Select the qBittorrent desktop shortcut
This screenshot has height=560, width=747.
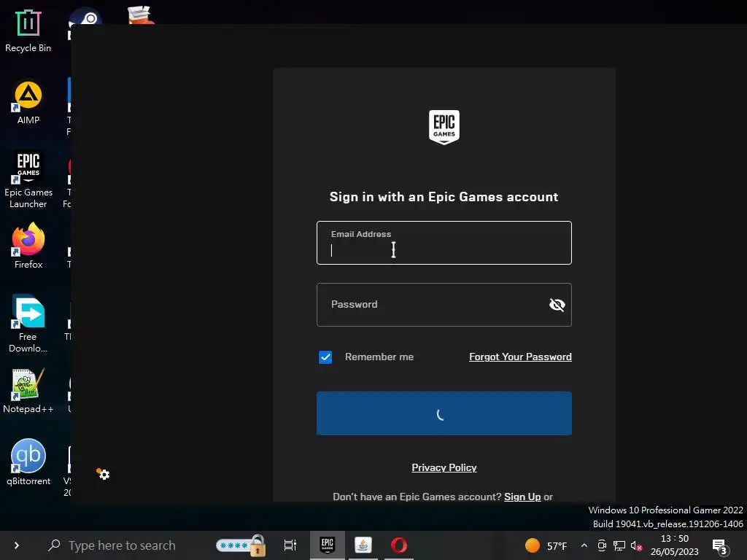coord(28,462)
